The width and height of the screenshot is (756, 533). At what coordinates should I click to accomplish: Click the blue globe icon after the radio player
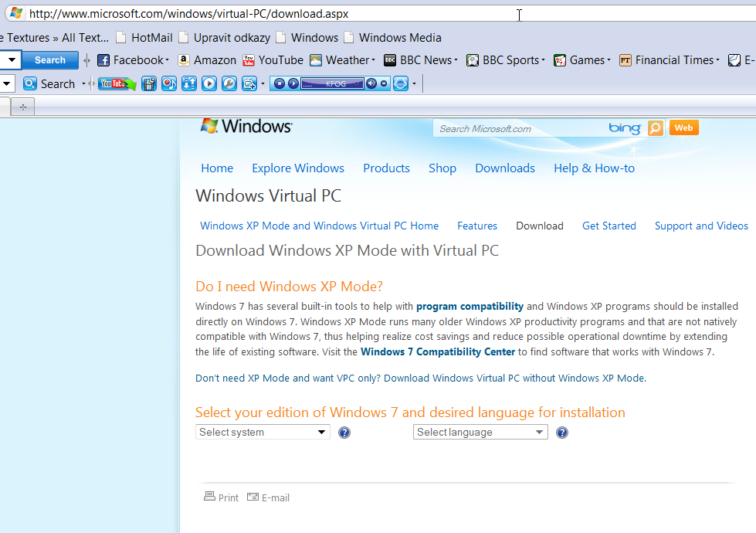coord(401,84)
